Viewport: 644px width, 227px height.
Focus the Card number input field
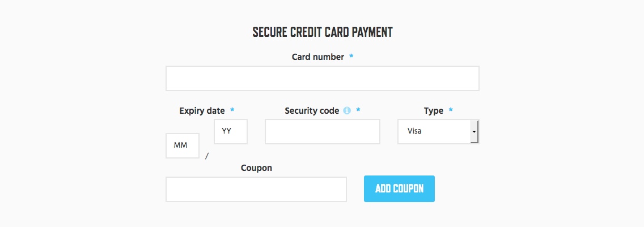click(323, 79)
